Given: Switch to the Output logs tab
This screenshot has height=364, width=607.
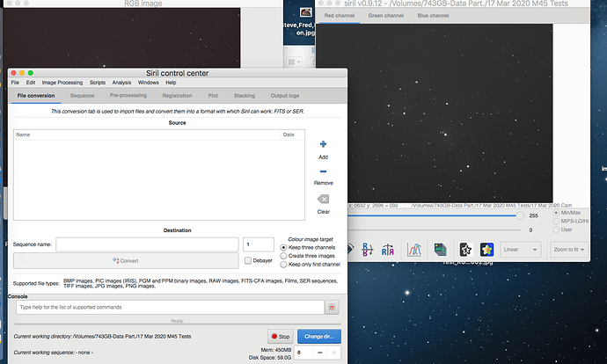Looking at the screenshot, I should pos(285,96).
